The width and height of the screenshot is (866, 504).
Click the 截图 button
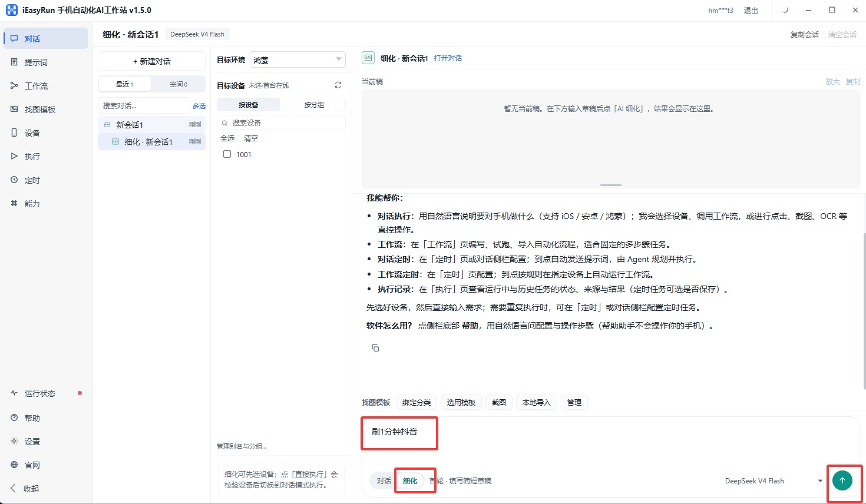pos(499,403)
